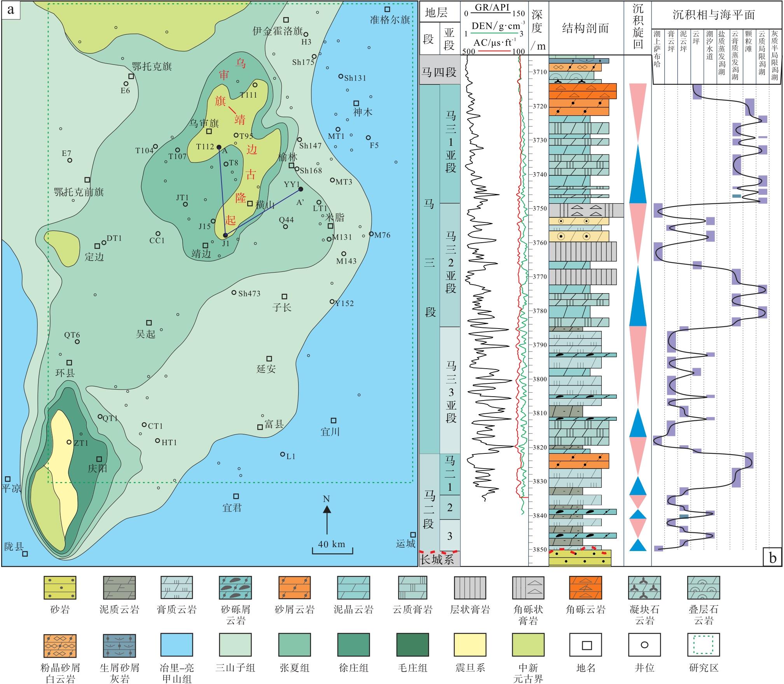784x684 pixels.
Task: Click the 冶里-亮甲山组 blue color swatch
Action: [177, 645]
